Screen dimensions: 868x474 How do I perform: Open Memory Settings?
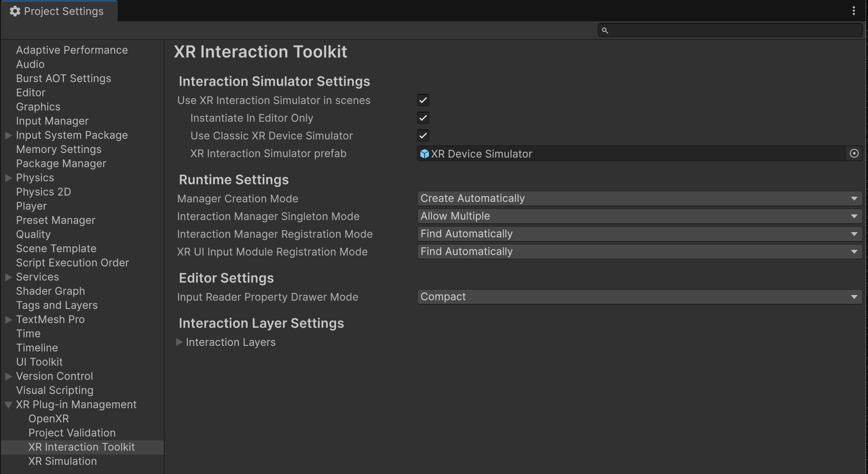coord(58,149)
